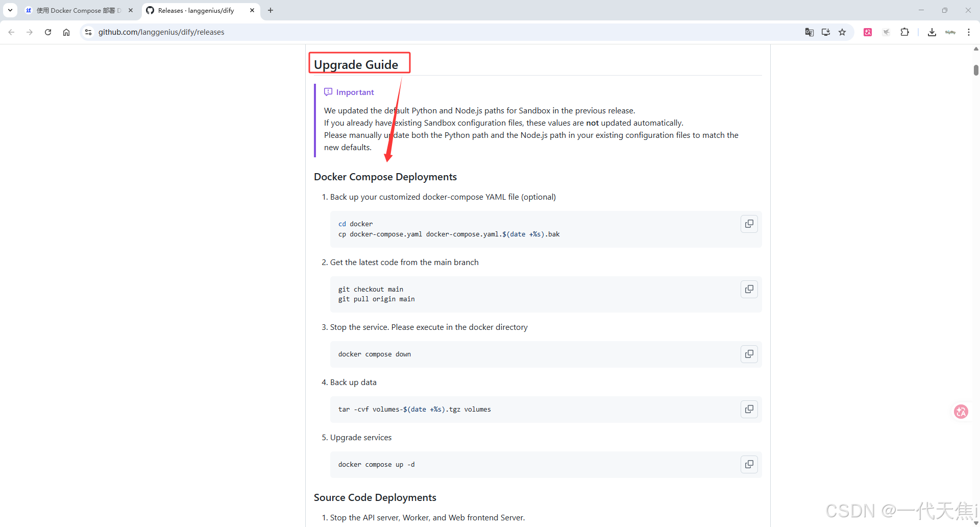The image size is (980, 527).
Task: Open the Chrome three-dot menu
Action: (969, 32)
